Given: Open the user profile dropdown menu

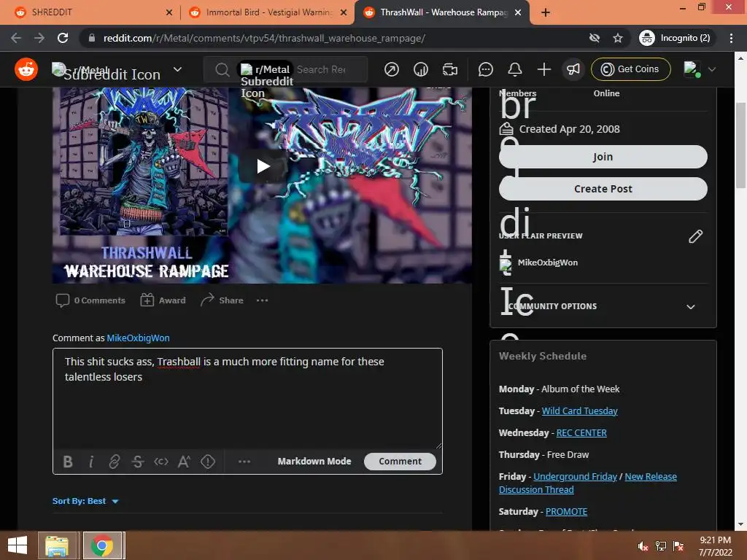Looking at the screenshot, I should pos(700,69).
